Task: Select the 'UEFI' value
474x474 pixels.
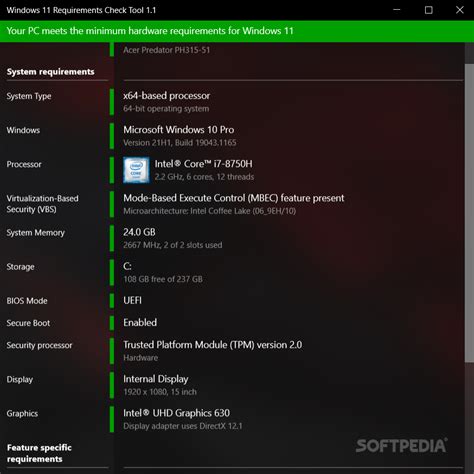Action: coord(132,301)
